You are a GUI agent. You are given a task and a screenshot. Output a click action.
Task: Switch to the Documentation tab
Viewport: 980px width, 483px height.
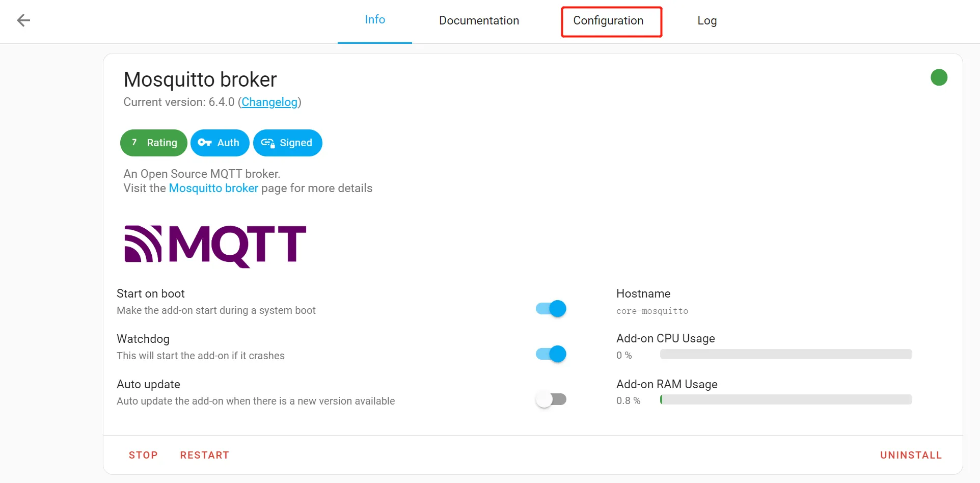(x=479, y=20)
